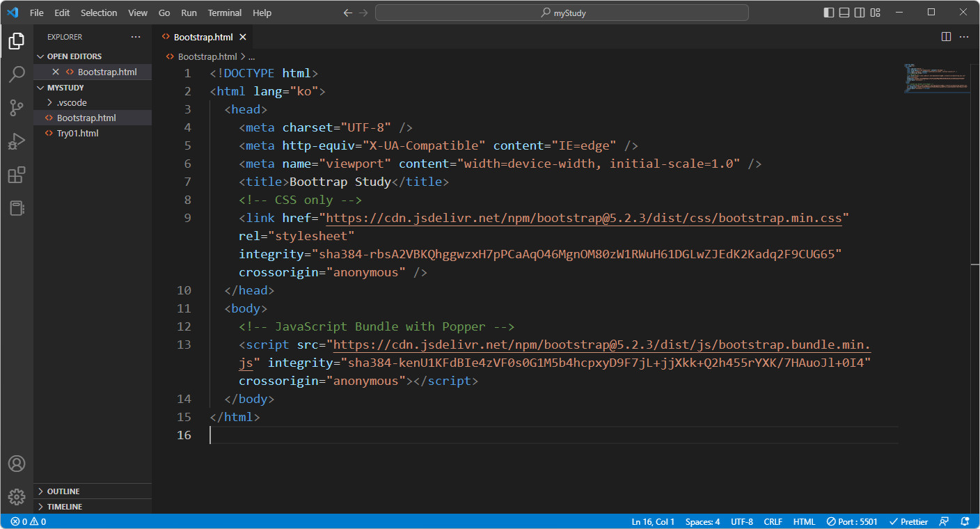Open the Selection menu

pyautogui.click(x=99, y=13)
